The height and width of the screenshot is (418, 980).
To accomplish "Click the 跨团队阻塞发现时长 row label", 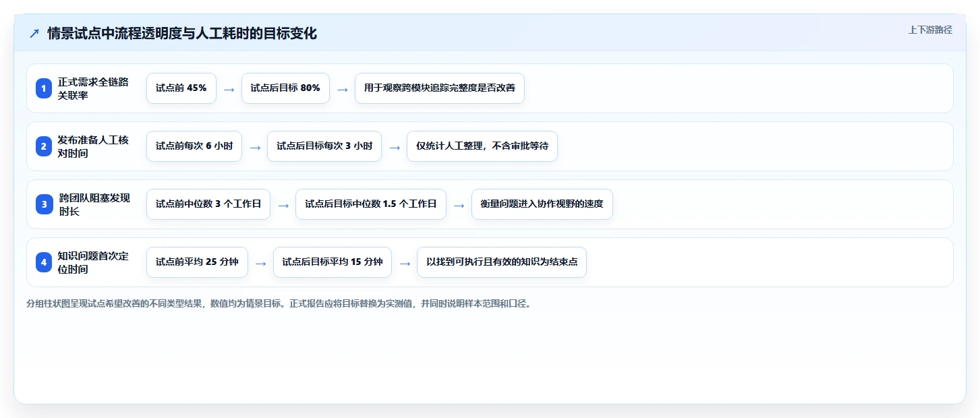I will coord(94,204).
